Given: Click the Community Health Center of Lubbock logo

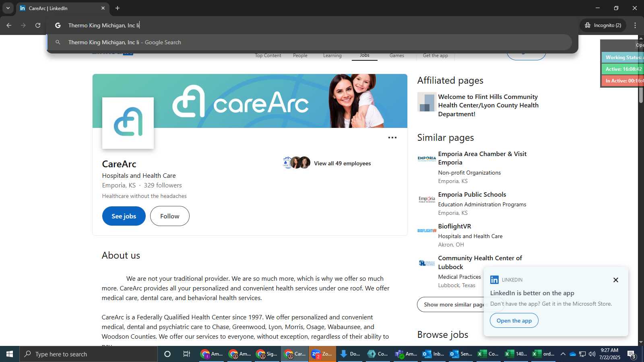Looking at the screenshot, I should click(427, 263).
